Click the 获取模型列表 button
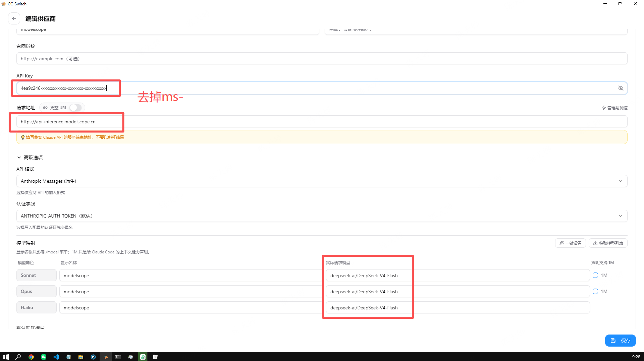 tap(608, 243)
